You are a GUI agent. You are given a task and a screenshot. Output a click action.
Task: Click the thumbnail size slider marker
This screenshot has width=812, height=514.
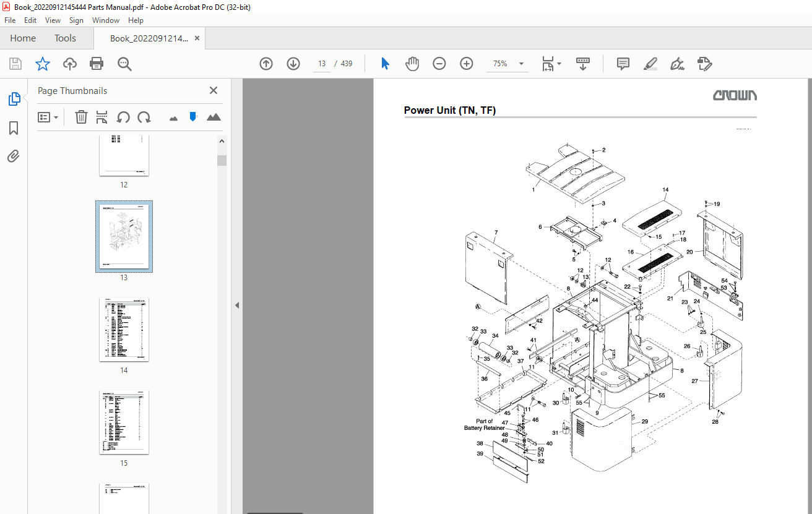(193, 116)
